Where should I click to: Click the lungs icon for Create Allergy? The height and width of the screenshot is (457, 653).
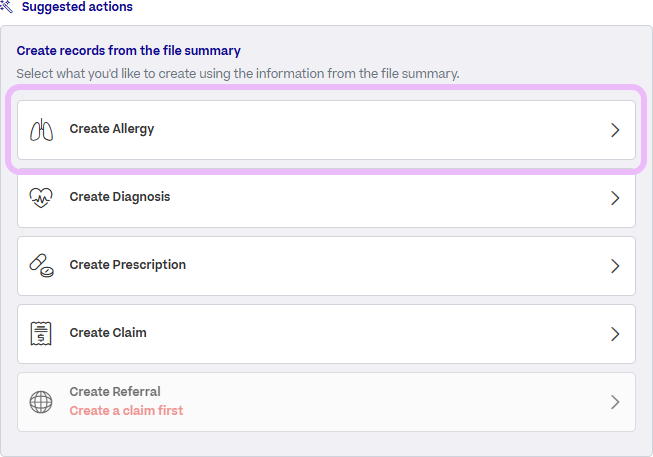tap(41, 130)
